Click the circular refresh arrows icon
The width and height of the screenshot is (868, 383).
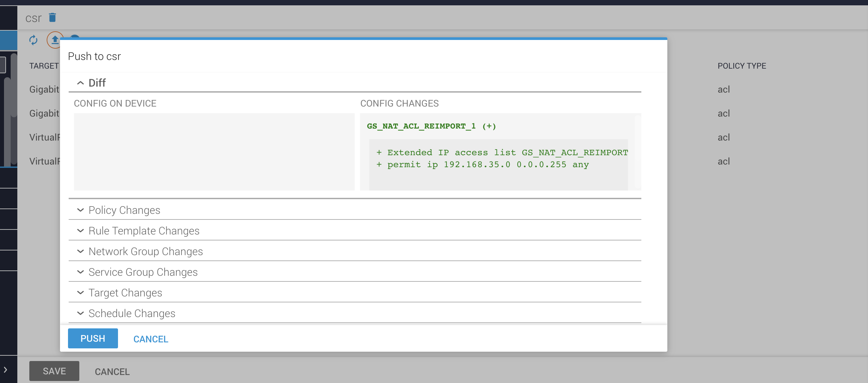point(33,40)
